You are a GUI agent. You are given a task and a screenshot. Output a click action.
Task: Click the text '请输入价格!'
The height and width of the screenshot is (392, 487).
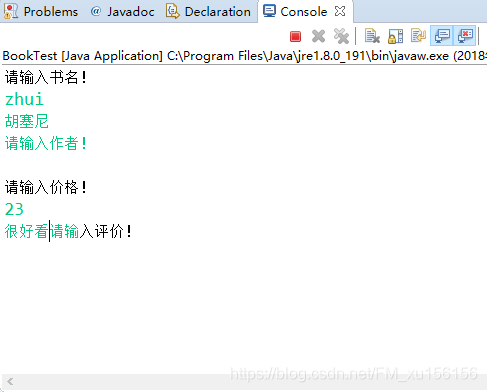tap(45, 187)
